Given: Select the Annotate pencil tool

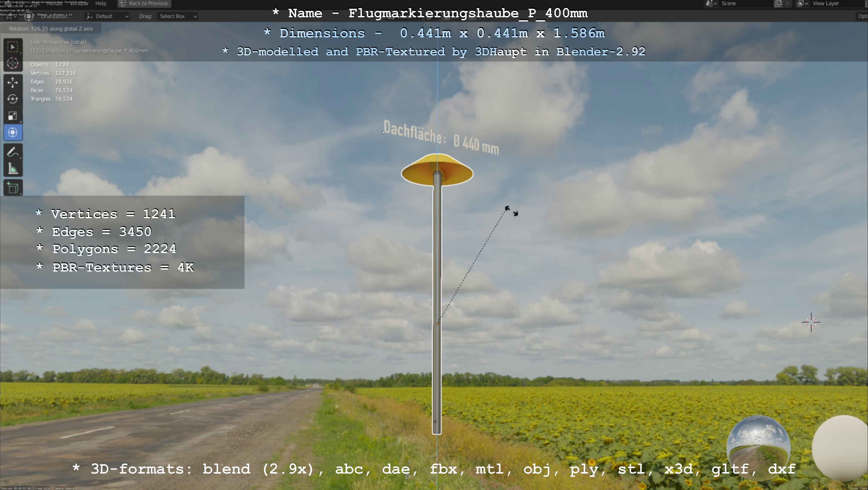Looking at the screenshot, I should click(x=13, y=152).
